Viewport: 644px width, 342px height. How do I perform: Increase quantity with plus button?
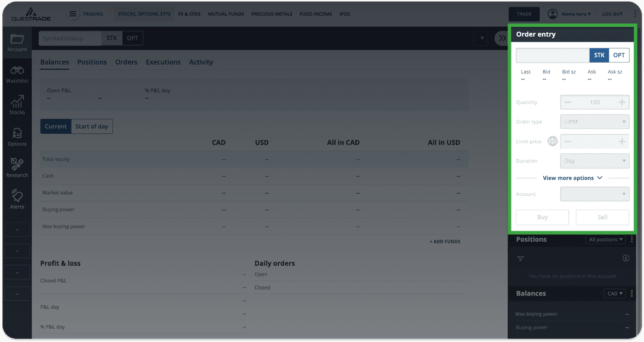622,102
